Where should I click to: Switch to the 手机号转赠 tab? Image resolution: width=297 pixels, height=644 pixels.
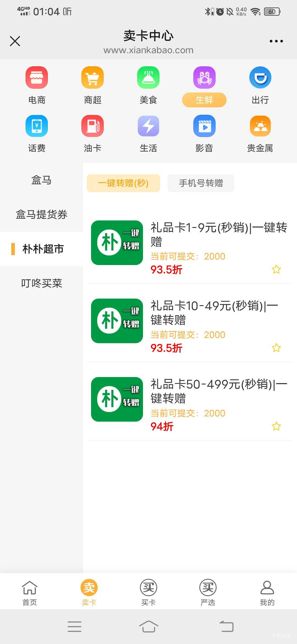[201, 183]
